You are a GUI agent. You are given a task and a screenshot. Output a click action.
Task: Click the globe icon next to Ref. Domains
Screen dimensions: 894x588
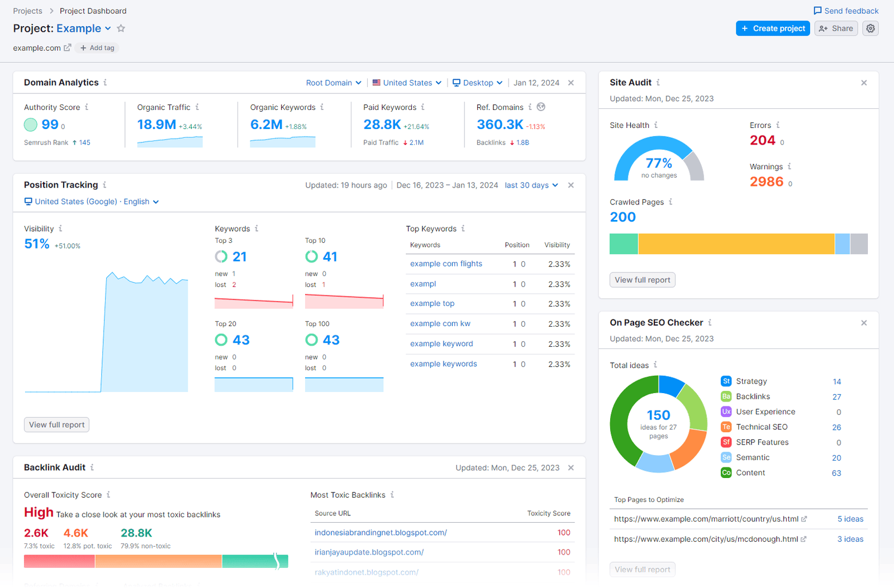(x=540, y=107)
